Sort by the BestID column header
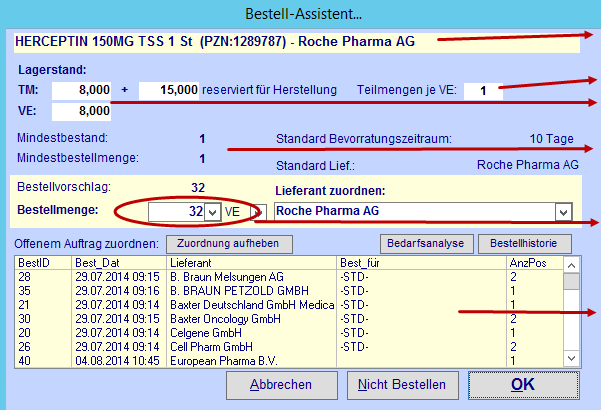 coord(43,263)
